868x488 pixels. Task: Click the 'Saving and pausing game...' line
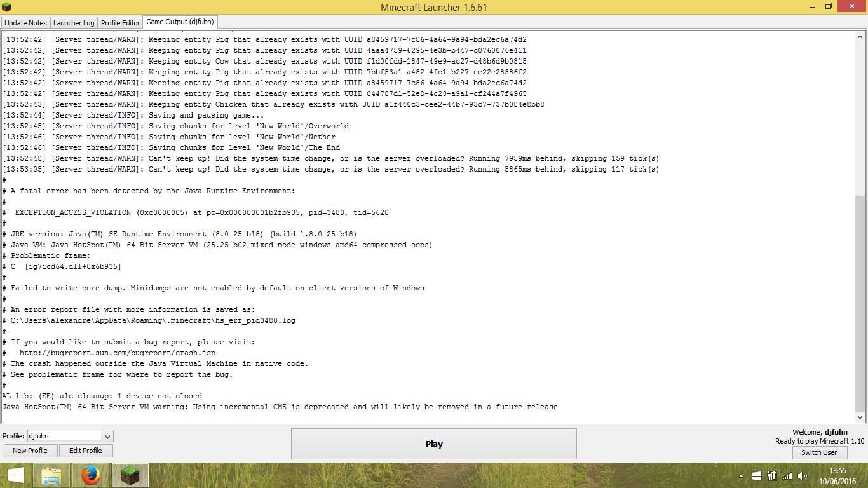click(133, 115)
